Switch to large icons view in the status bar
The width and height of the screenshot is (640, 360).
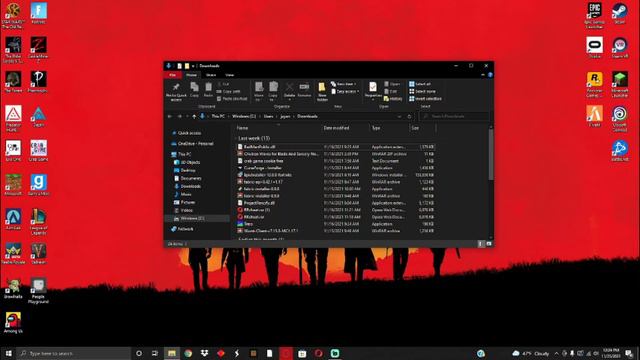coord(489,244)
